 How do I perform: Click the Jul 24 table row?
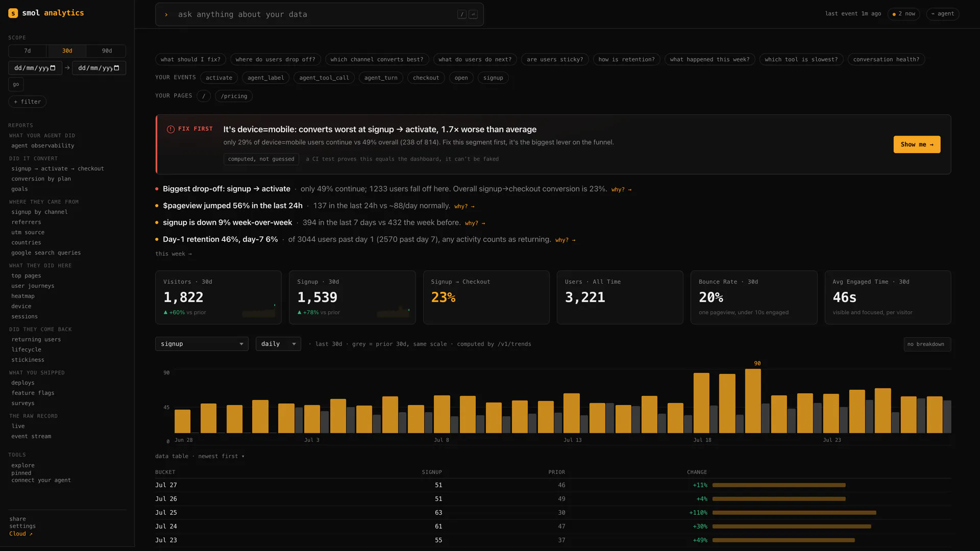click(x=553, y=527)
